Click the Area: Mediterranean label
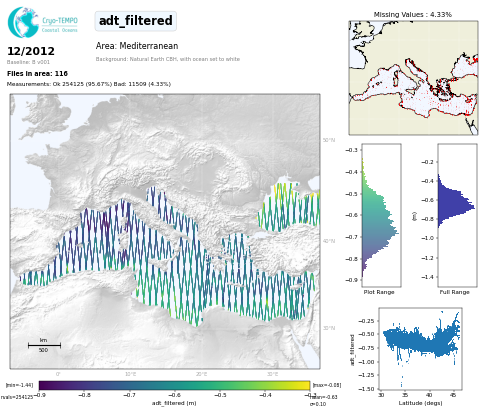This screenshot has width=492, height=410. [x=137, y=46]
